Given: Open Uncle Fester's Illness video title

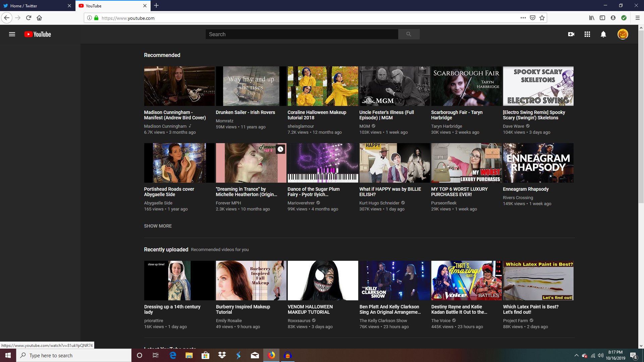Looking at the screenshot, I should point(386,115).
